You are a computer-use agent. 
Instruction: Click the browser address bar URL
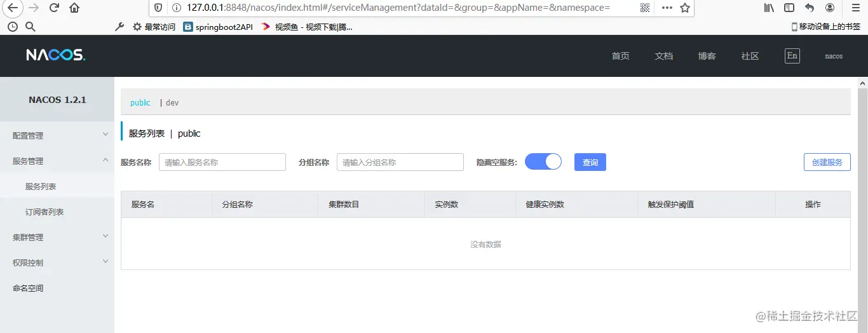tap(398, 8)
